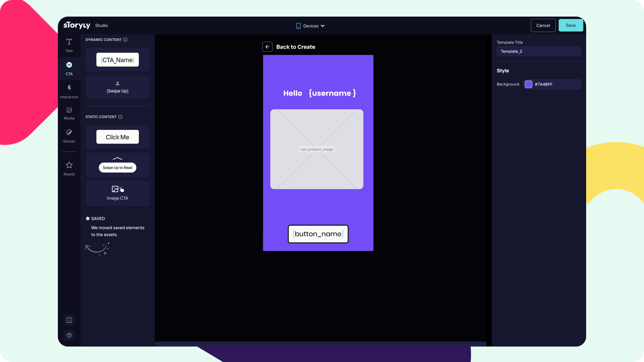This screenshot has width=644, height=362.
Task: Open the Interactive elements panel
Action: pyautogui.click(x=69, y=92)
